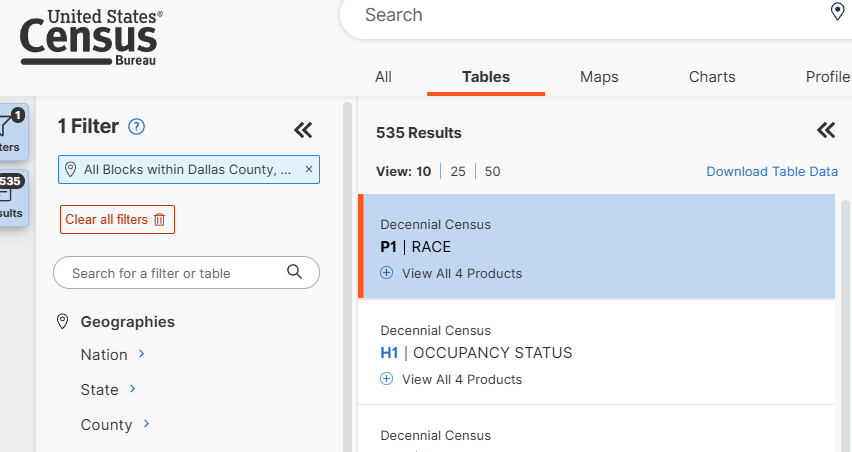Open the Profiles tab
The width and height of the screenshot is (852, 452).
coord(828,77)
